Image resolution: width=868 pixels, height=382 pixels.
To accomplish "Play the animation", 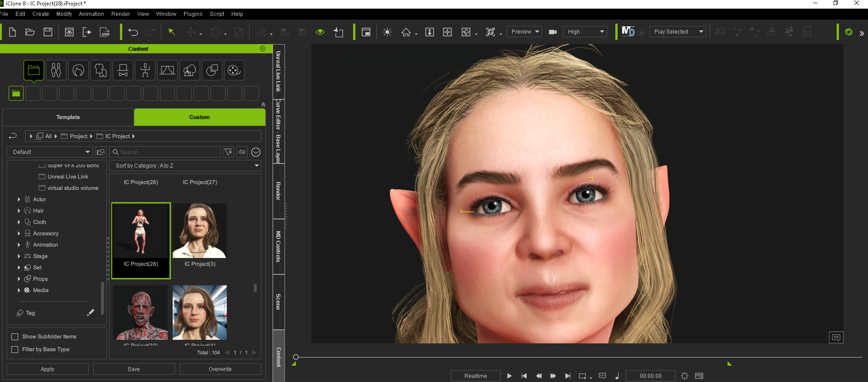I will [509, 376].
